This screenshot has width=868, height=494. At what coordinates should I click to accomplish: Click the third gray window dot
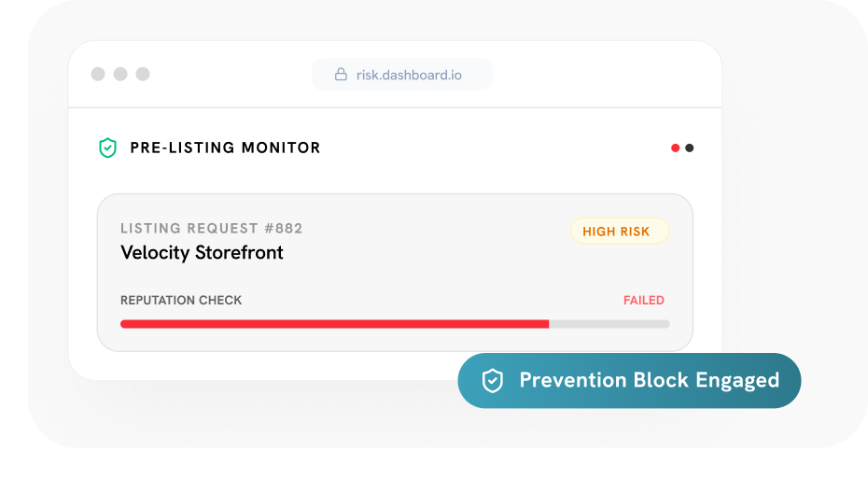pos(143,74)
